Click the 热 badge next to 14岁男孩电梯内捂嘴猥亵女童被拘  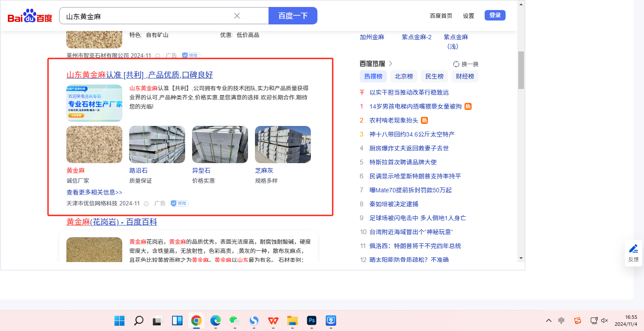468,106
